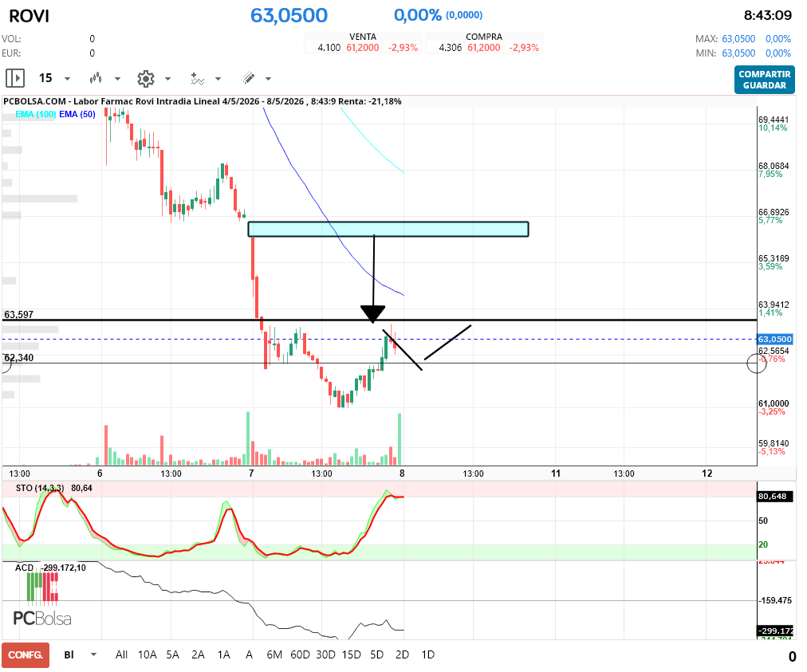This screenshot has width=807, height=672.
Task: Click the STO (14,3,3) indicator label
Action: [x=40, y=488]
